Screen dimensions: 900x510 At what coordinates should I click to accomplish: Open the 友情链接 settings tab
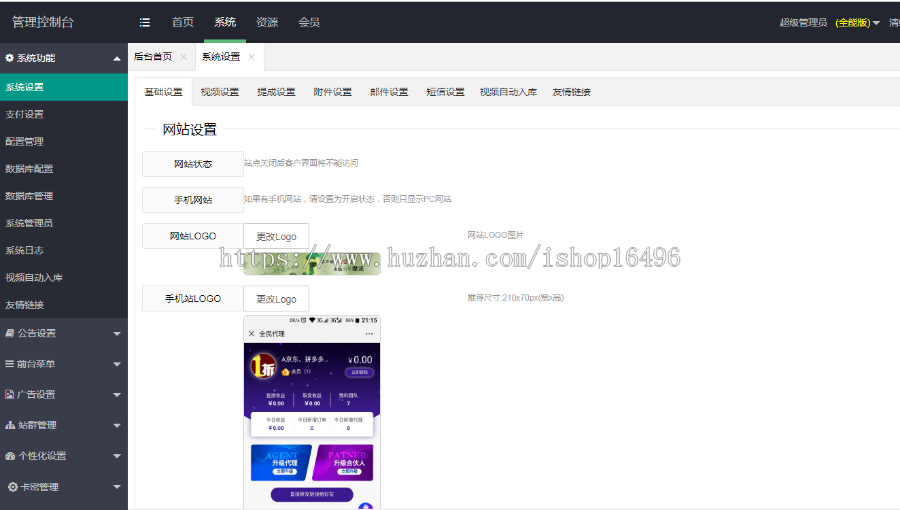(571, 92)
